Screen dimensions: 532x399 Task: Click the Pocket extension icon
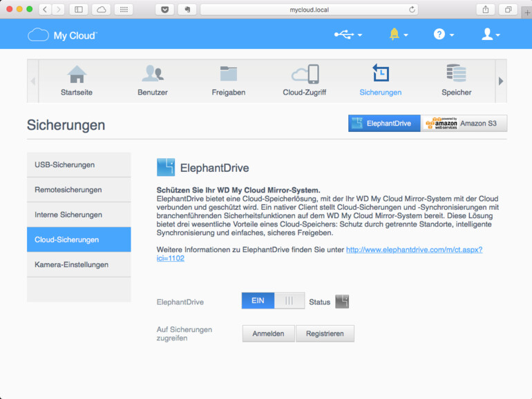point(164,10)
